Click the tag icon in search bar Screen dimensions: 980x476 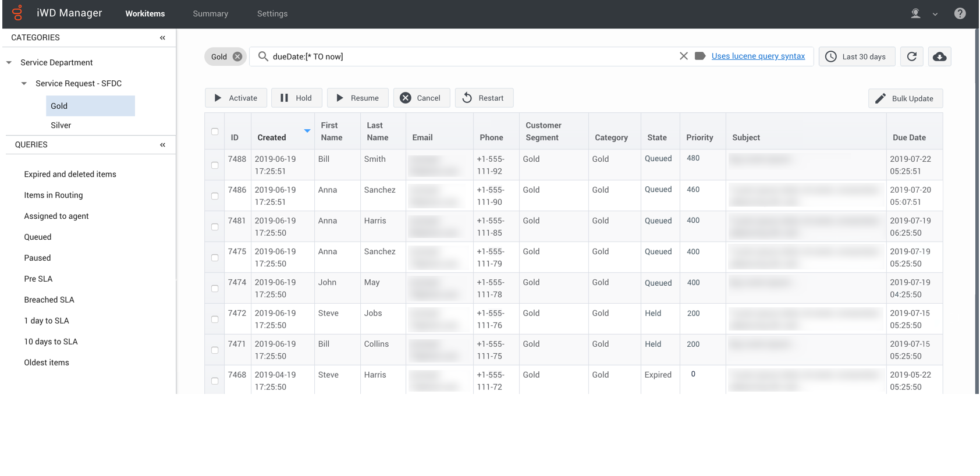pyautogui.click(x=700, y=56)
